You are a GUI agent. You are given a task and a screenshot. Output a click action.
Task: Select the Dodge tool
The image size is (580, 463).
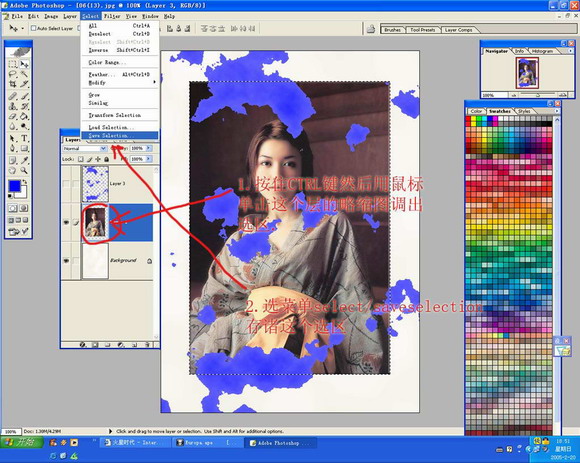pos(24,126)
